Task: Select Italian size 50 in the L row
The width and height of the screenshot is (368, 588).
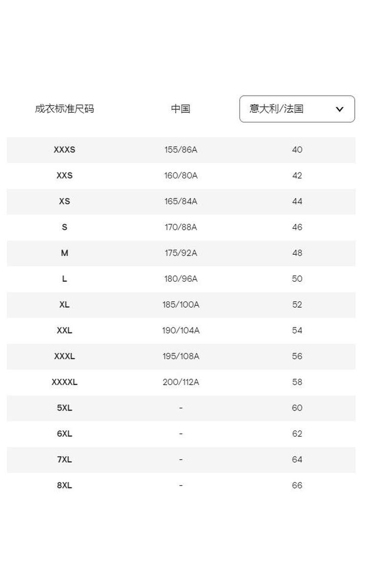Action: [297, 279]
